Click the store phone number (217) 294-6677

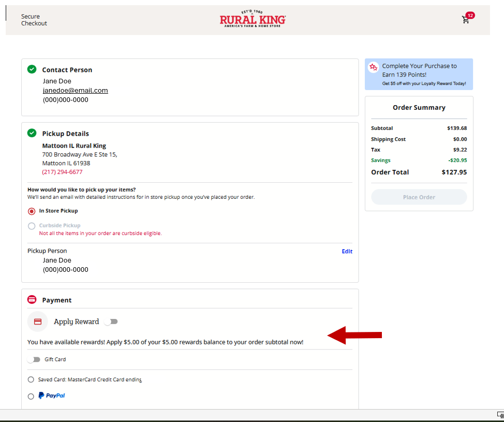(62, 172)
